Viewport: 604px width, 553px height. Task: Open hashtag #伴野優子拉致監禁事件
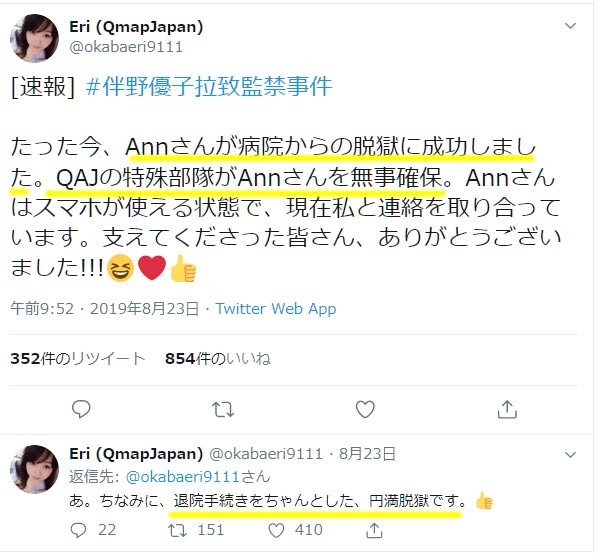(x=208, y=86)
